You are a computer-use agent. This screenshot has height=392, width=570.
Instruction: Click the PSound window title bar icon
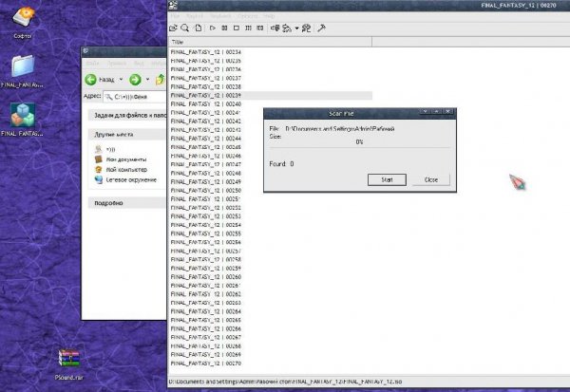173,5
